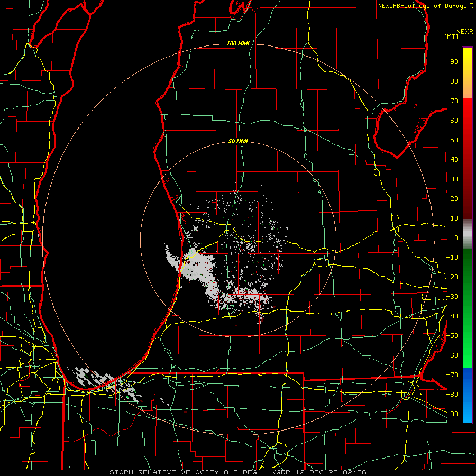Pick the bright green segment of the color bar
Screen dimensions: 476x476
[467, 358]
